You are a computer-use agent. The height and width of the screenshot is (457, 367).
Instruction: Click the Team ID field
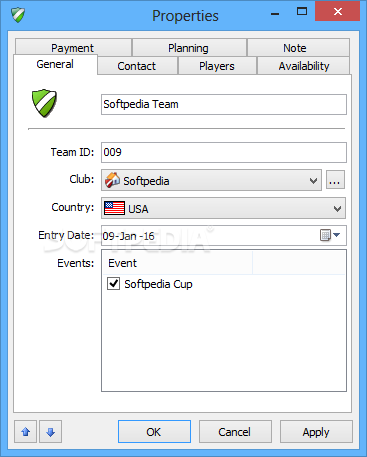click(224, 152)
